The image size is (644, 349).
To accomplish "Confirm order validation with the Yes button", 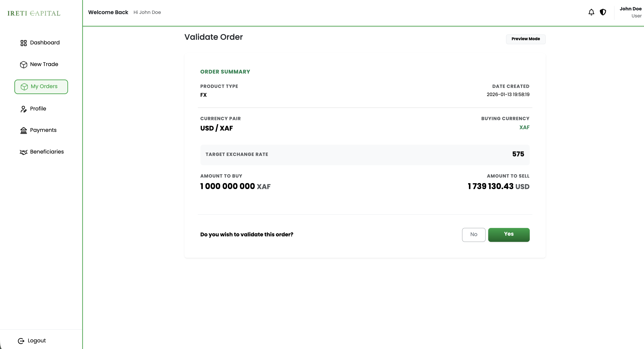I will point(509,235).
